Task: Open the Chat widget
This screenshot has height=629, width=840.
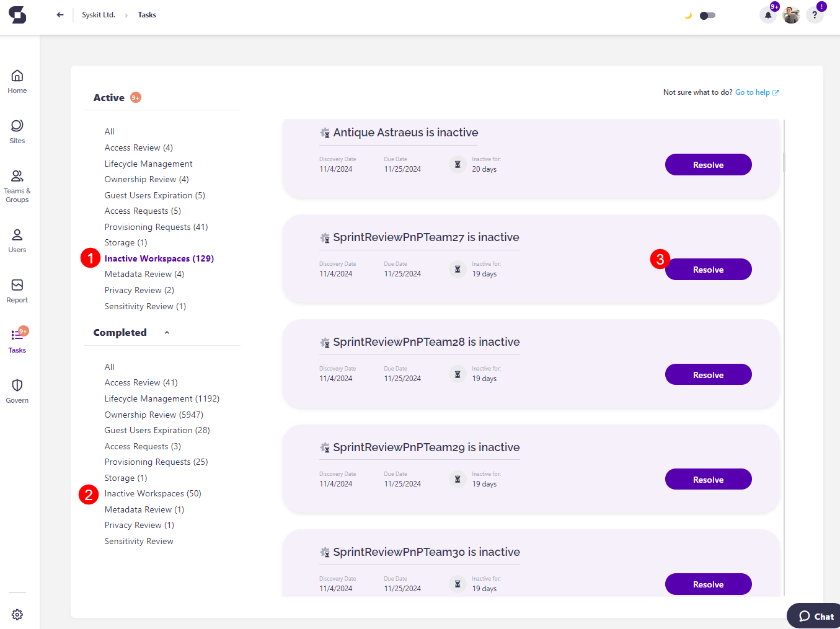Action: pos(813,616)
